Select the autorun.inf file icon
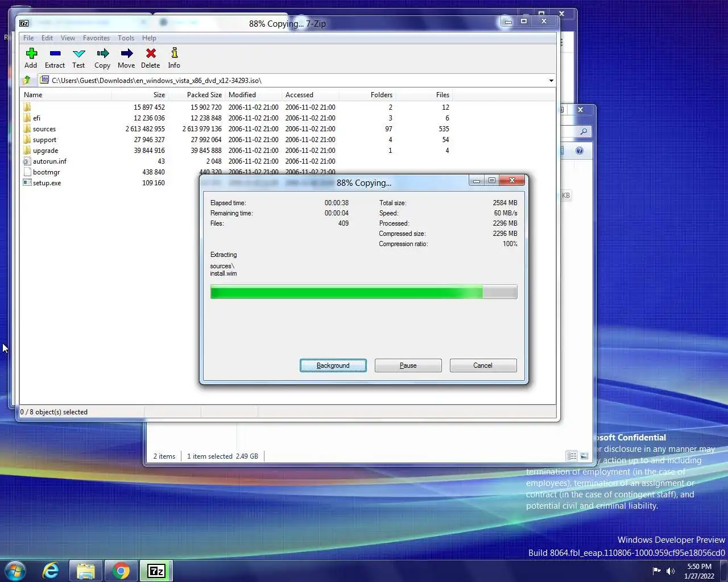Image resolution: width=728 pixels, height=582 pixels. (27, 161)
